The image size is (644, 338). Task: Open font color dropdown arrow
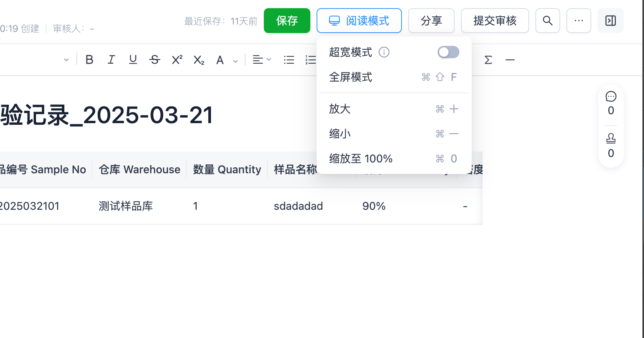point(235,61)
